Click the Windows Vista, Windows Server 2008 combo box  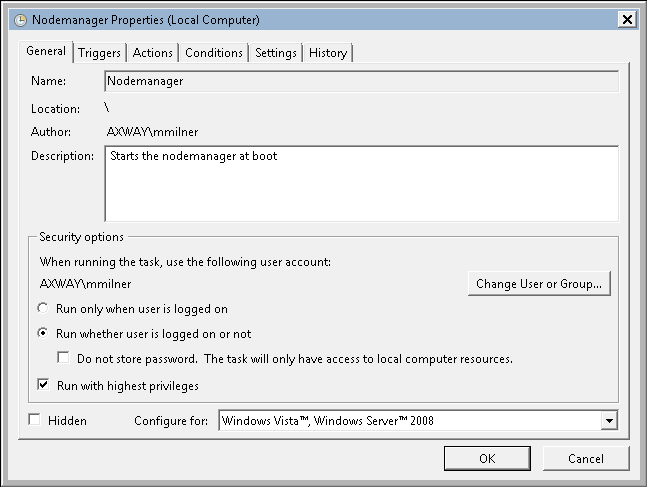click(410, 421)
